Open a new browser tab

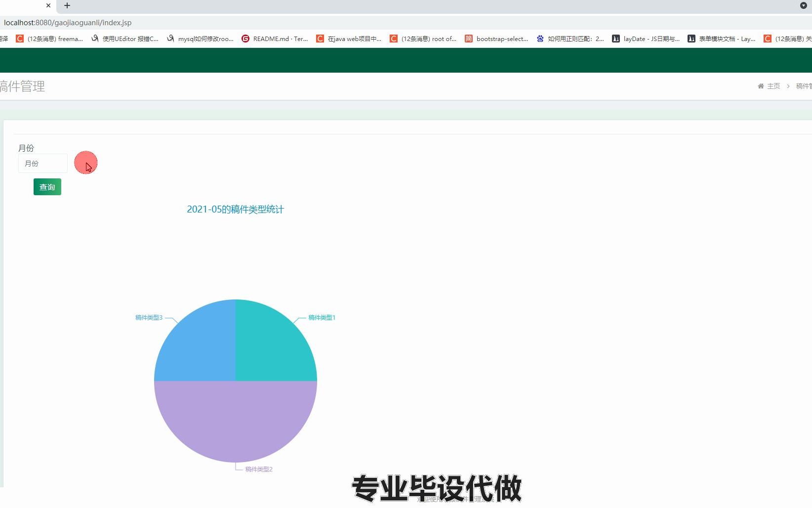click(67, 5)
